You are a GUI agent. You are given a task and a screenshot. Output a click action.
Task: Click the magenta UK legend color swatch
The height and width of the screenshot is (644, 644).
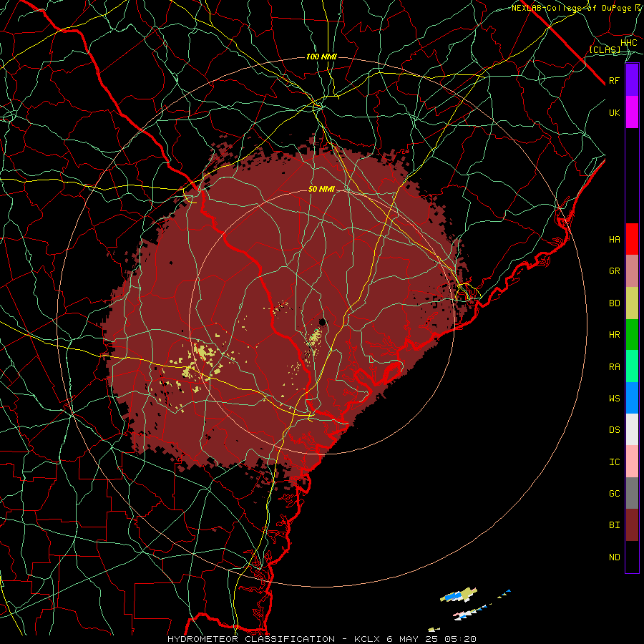pos(632,112)
